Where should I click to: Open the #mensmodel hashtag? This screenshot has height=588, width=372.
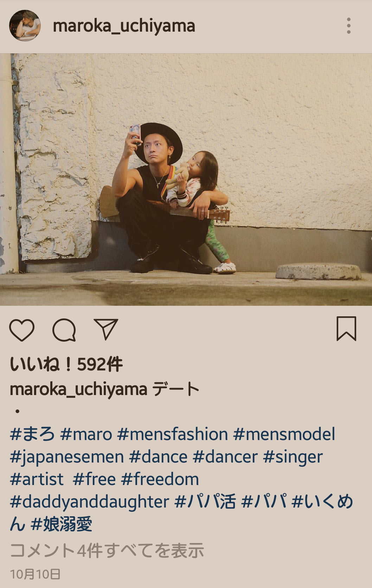tap(284, 434)
